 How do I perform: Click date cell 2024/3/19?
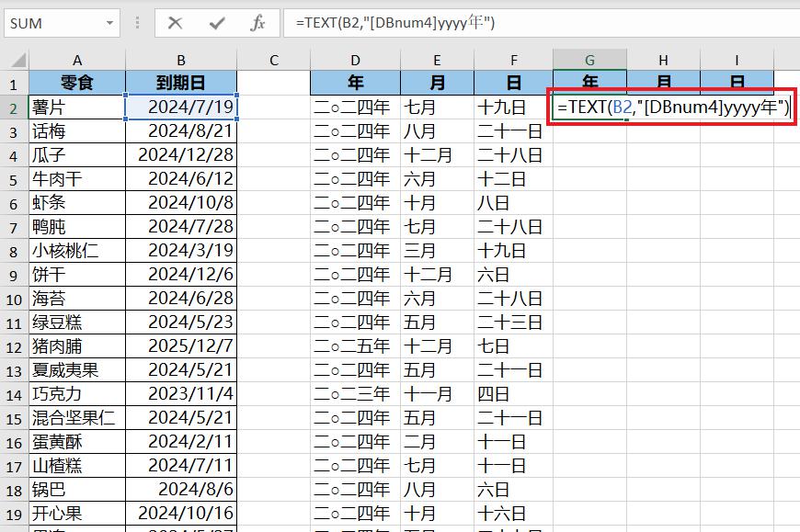tap(181, 251)
